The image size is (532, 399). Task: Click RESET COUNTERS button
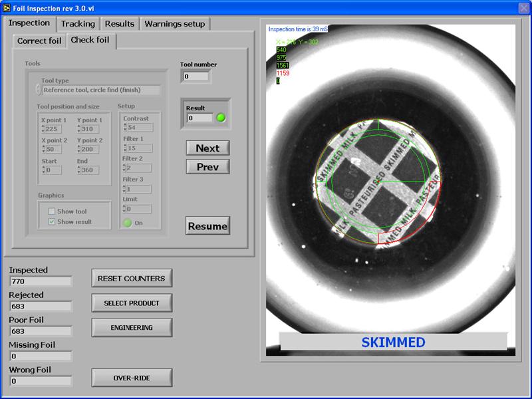click(132, 278)
